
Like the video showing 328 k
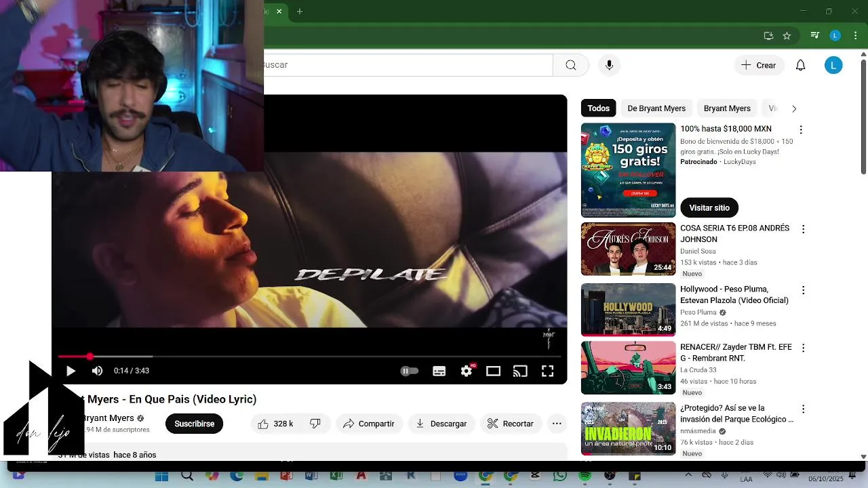275,424
